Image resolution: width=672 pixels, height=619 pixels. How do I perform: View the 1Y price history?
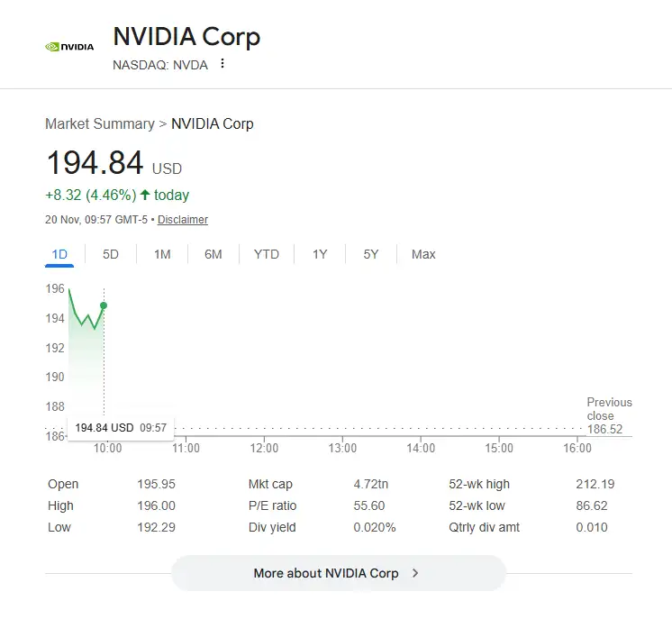pos(320,254)
